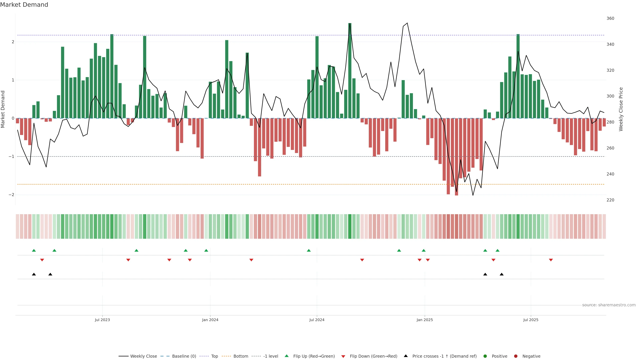Screen dimensions: 644x362
Task: Click the Weekly Close Price axis title
Action: point(621,109)
